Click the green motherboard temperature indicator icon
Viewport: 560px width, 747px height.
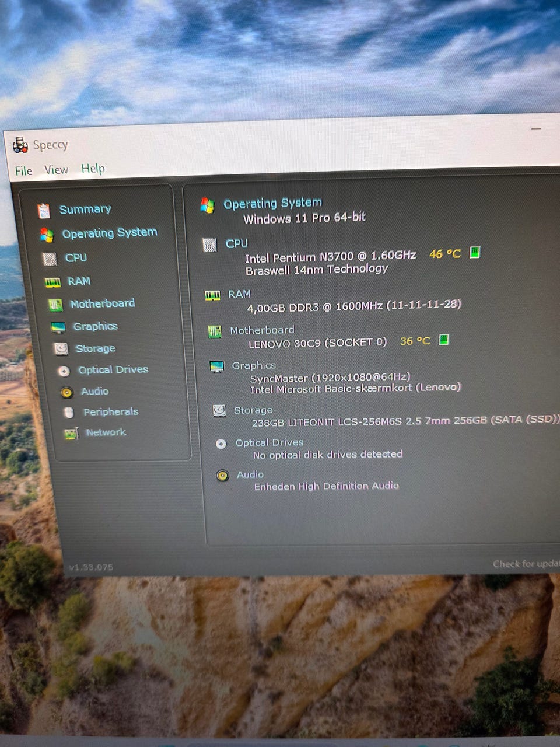(x=443, y=339)
